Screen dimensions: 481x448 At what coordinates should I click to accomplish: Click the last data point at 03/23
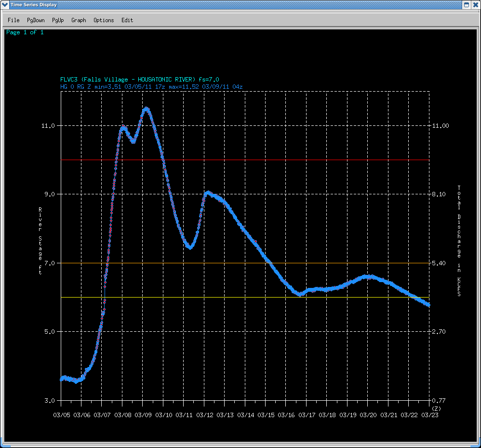point(428,305)
